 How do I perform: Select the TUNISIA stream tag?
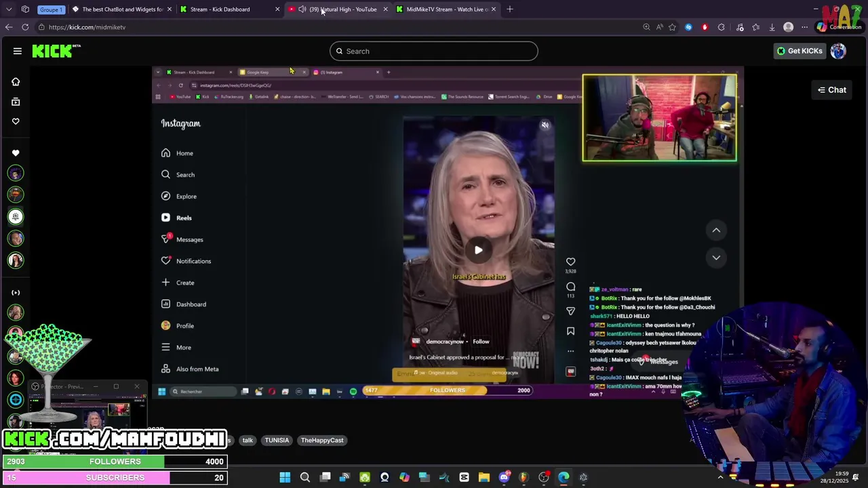click(277, 441)
